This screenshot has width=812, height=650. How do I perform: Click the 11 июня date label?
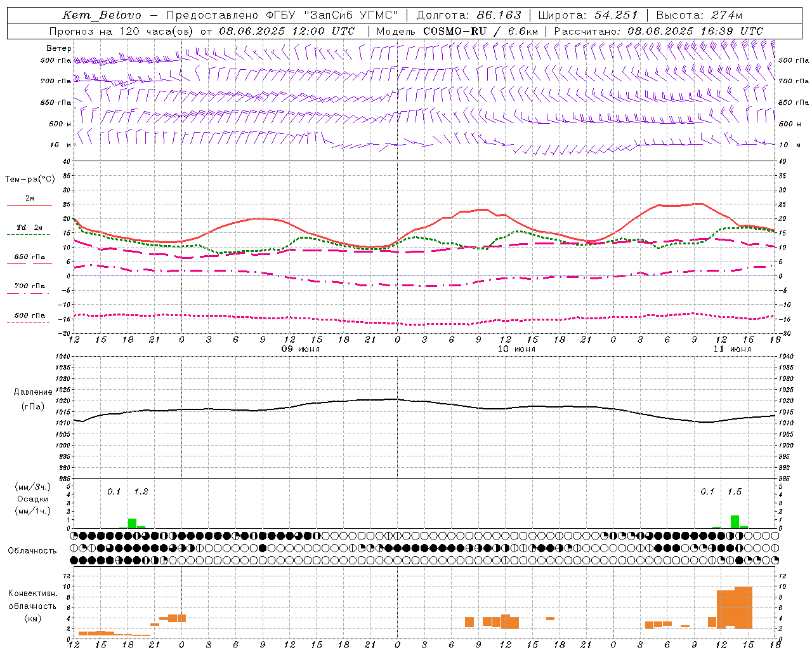(732, 349)
